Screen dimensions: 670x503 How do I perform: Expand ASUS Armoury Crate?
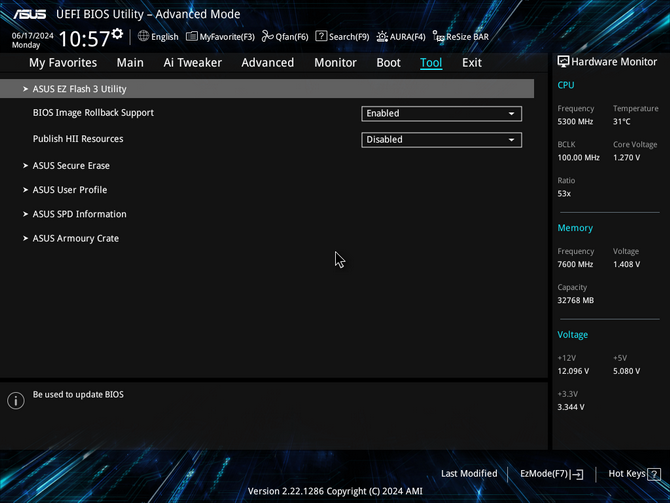tap(76, 238)
